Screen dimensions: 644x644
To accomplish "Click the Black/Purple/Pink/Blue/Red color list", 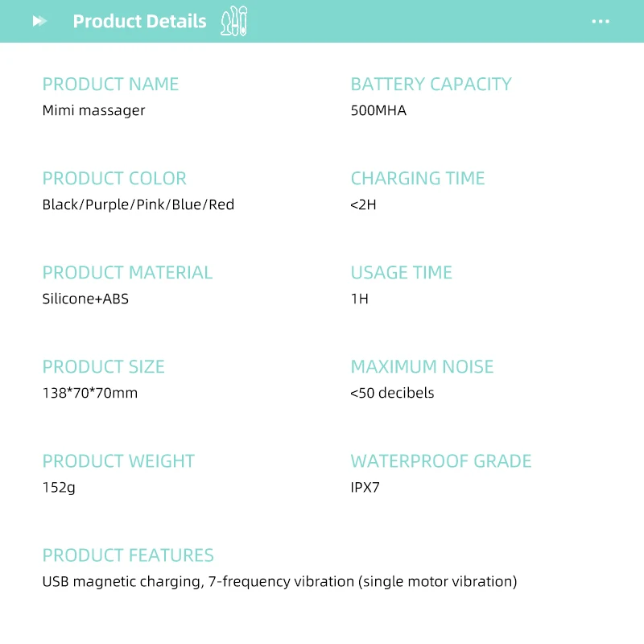I will click(138, 204).
